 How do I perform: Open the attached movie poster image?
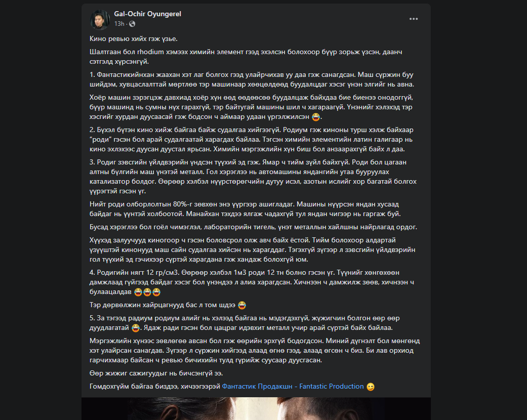point(256,408)
